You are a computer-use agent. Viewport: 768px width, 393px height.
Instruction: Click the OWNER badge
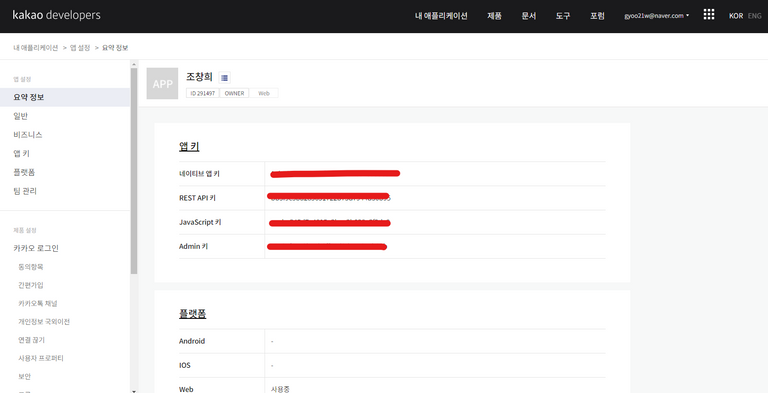coord(234,93)
